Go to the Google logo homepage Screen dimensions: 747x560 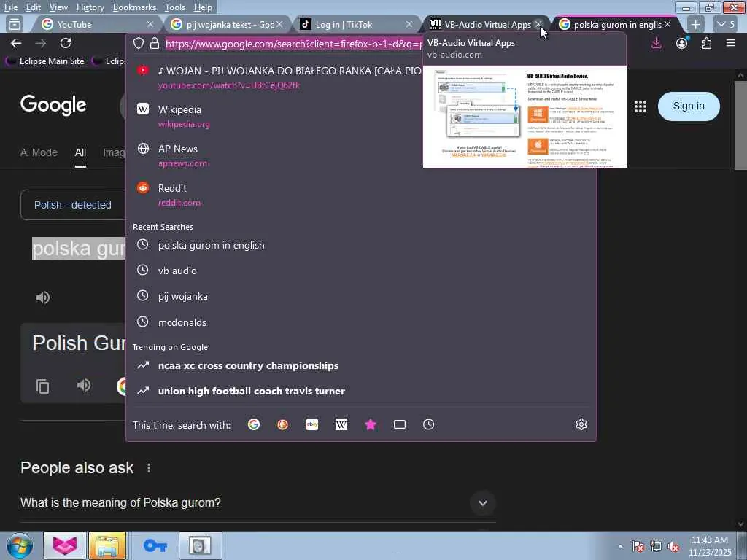53,105
